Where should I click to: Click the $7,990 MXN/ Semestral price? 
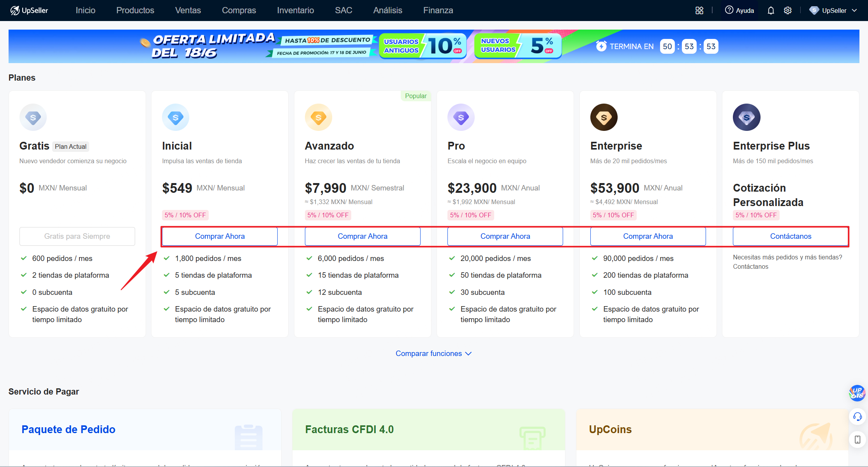pos(354,188)
